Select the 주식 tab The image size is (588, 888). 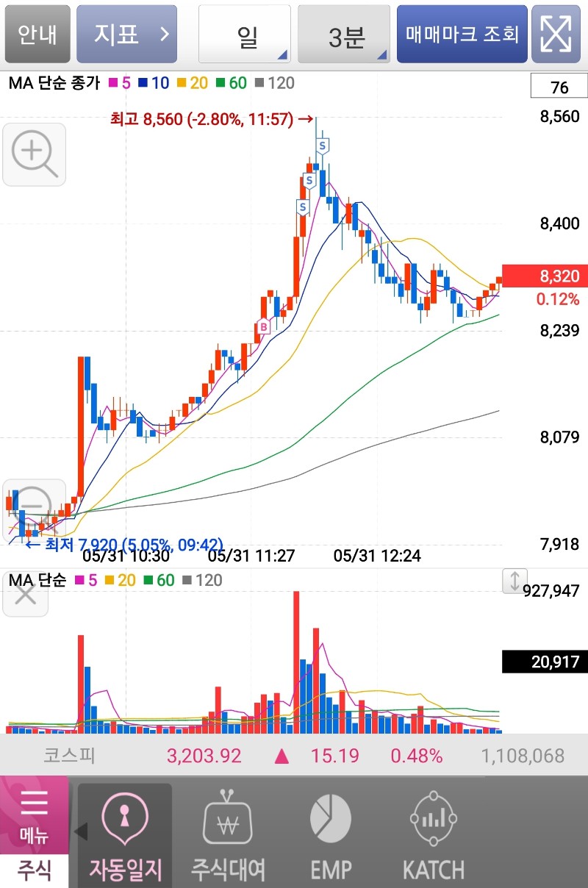pos(34,870)
